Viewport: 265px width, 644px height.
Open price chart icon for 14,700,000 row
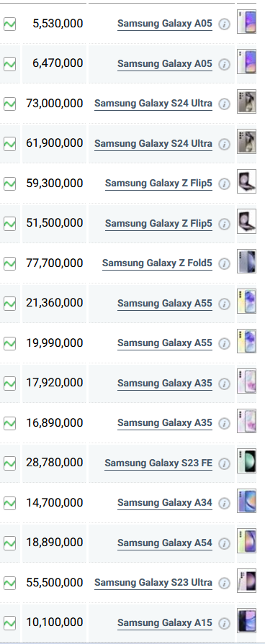[x=9, y=503]
